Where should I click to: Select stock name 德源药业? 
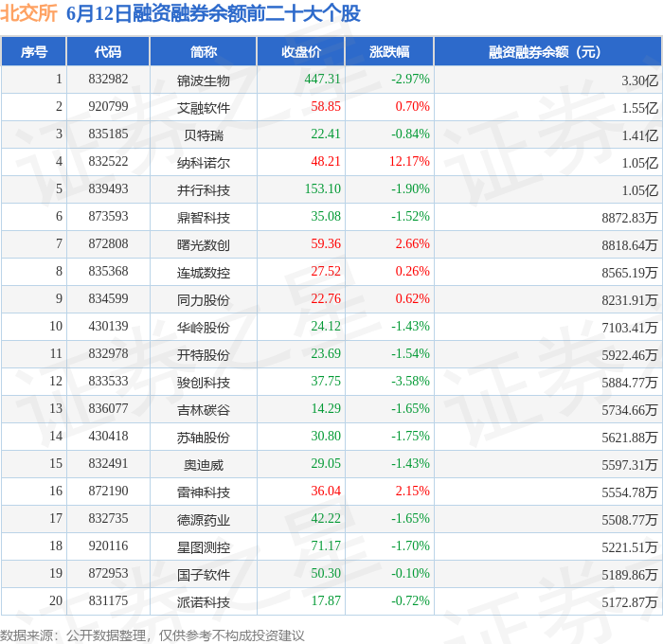pos(204,520)
